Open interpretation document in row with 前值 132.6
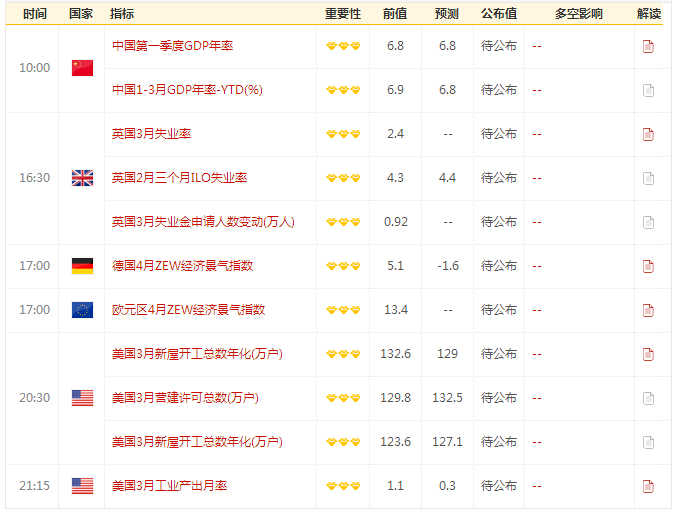 648,354
